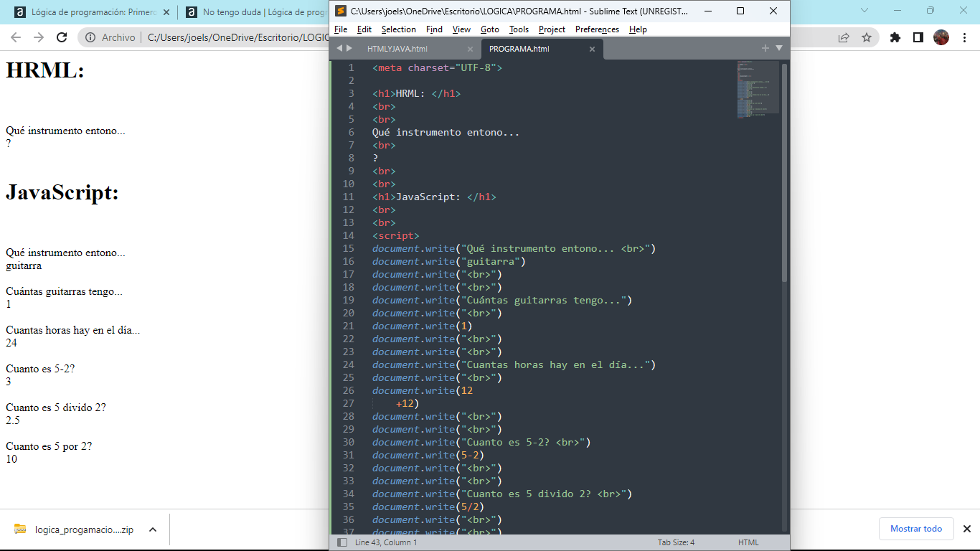The height and width of the screenshot is (551, 980).
Task: Click line number 14 in the gutter
Action: pyautogui.click(x=349, y=235)
